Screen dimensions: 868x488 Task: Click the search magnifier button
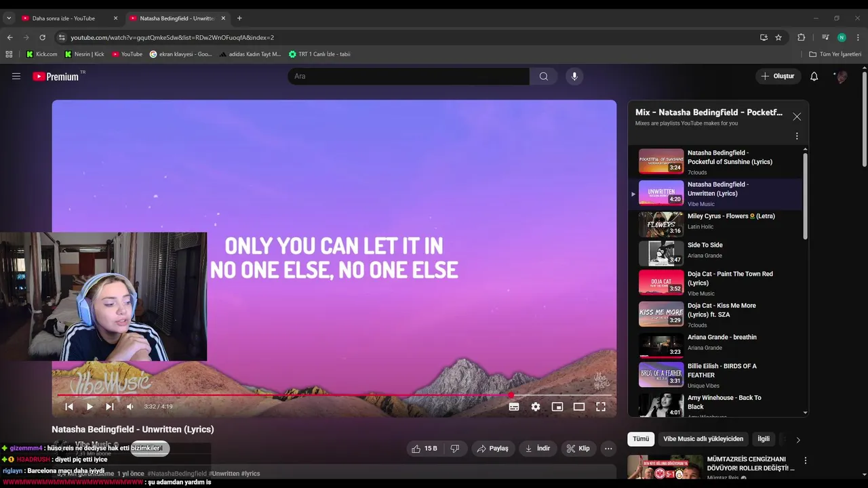pyautogui.click(x=543, y=77)
